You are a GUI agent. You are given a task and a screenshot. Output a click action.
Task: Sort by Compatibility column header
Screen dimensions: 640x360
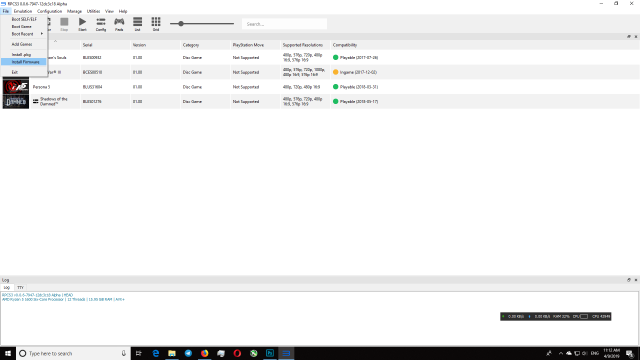click(x=345, y=45)
